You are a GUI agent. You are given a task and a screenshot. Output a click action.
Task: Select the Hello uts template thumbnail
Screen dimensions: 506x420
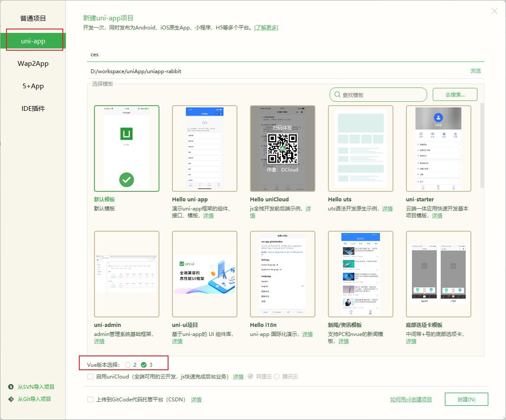tap(360, 149)
